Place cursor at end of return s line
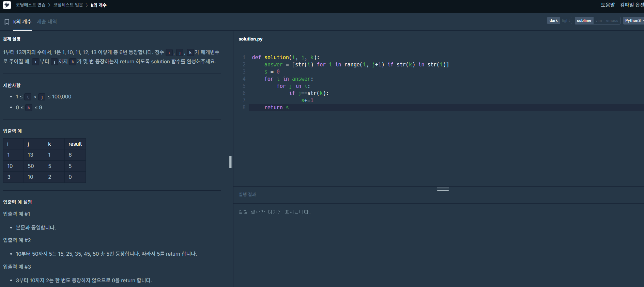This screenshot has width=644, height=287. click(x=289, y=108)
